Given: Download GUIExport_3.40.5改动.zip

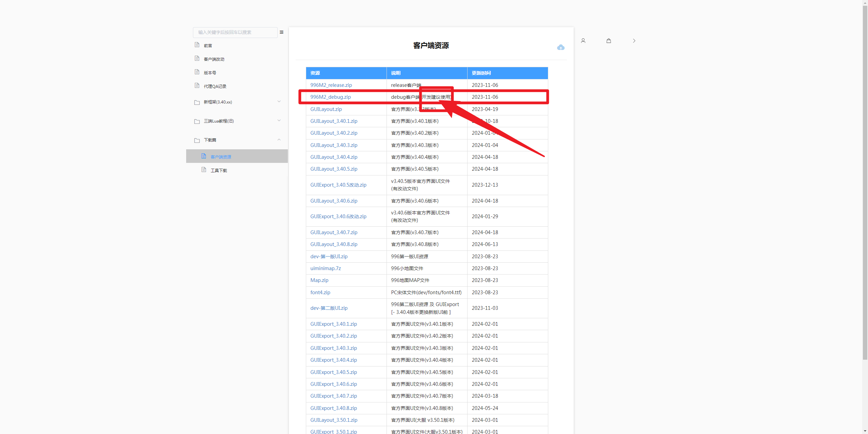Looking at the screenshot, I should tap(338, 185).
